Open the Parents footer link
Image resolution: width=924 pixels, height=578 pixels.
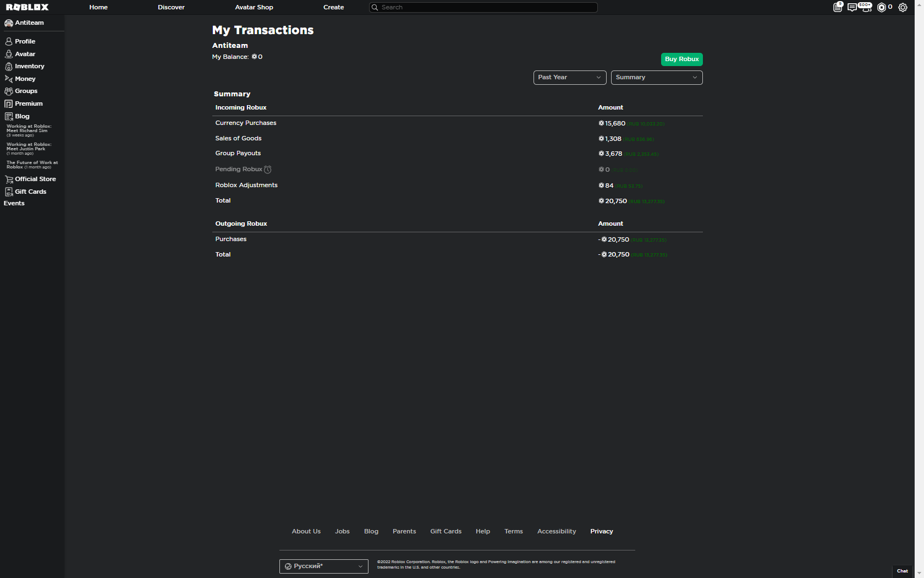pos(404,531)
